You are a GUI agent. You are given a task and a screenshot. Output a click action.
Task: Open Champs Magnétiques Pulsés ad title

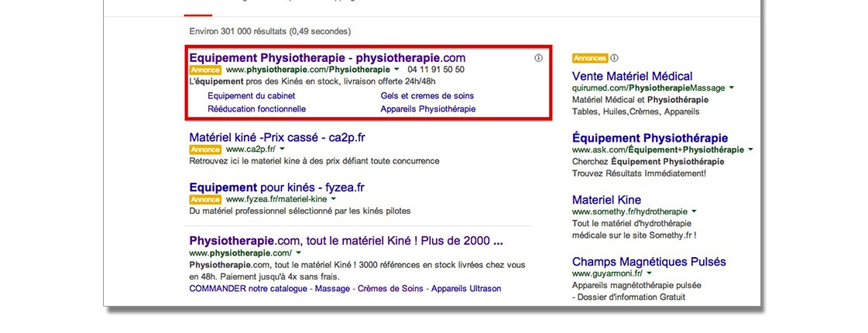pos(649,262)
